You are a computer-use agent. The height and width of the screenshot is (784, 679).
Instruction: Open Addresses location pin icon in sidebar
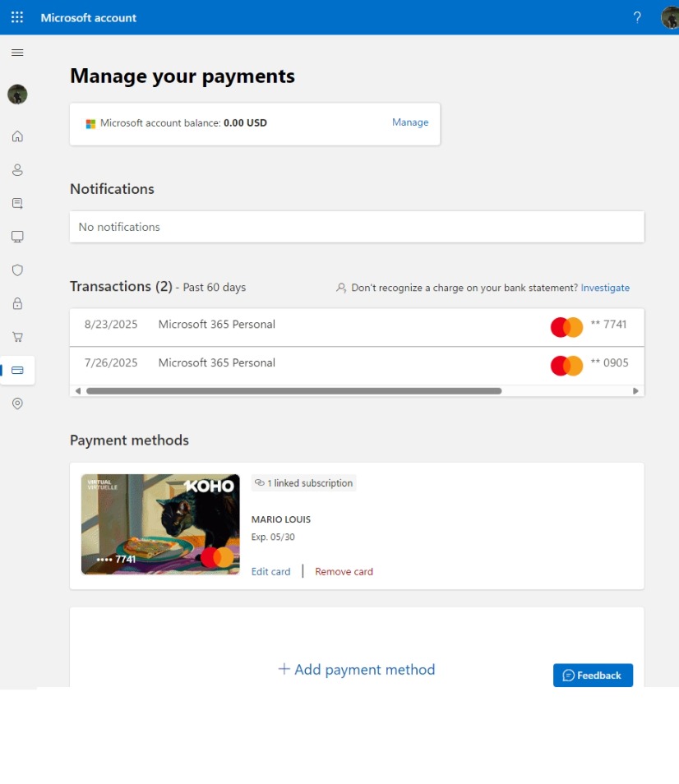pyautogui.click(x=17, y=404)
